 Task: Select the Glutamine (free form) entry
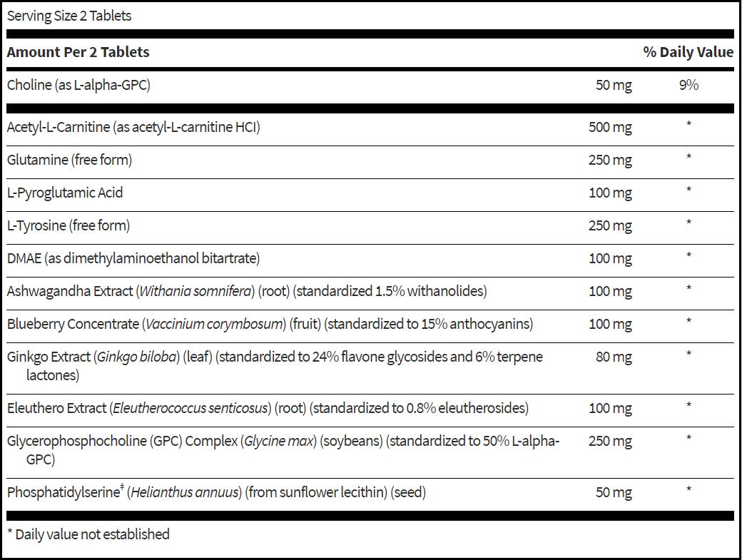pyautogui.click(x=70, y=160)
